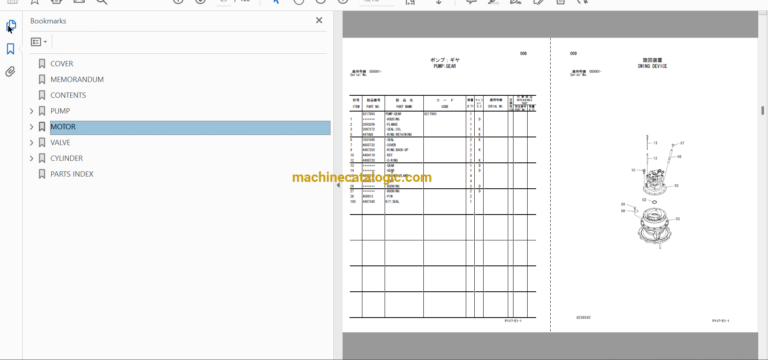The height and width of the screenshot is (360, 768).
Task: Toggle the Bookmarks panel icon in sidebar
Action: pyautogui.click(x=10, y=48)
